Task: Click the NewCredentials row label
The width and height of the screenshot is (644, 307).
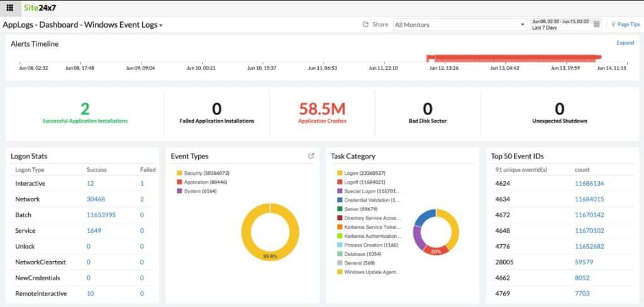Action: (37, 278)
